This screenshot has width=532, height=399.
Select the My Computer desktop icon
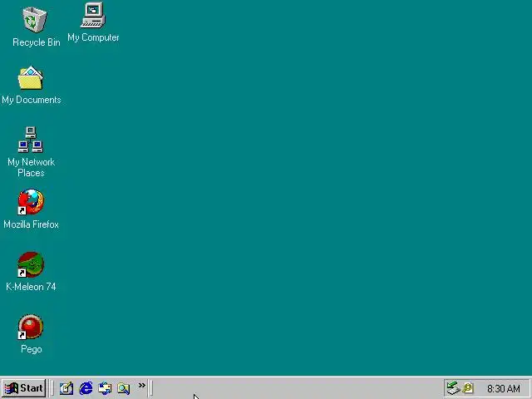click(x=93, y=15)
